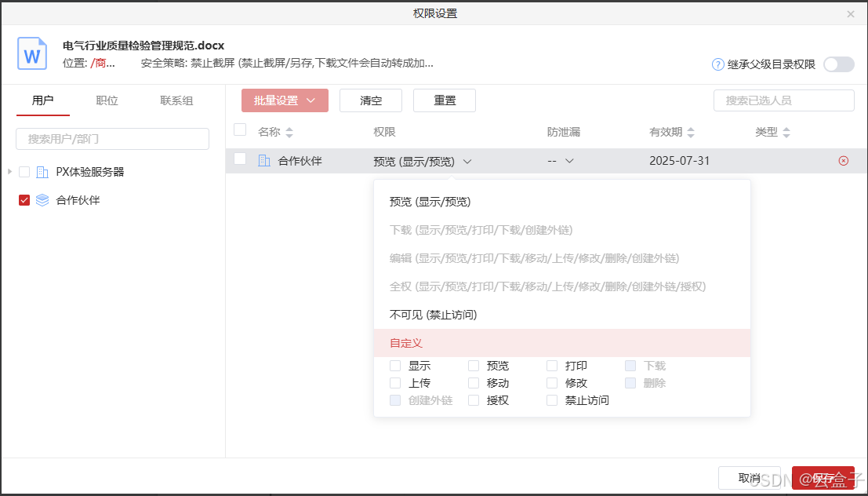Image resolution: width=868 pixels, height=496 pixels.
Task: Enable the 授权 custom permission checkbox
Action: click(474, 400)
